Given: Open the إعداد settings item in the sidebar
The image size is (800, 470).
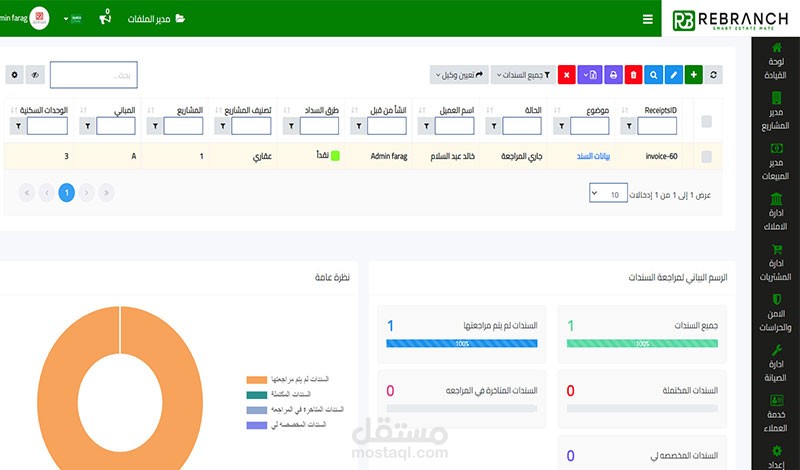Looking at the screenshot, I should tap(776, 457).
